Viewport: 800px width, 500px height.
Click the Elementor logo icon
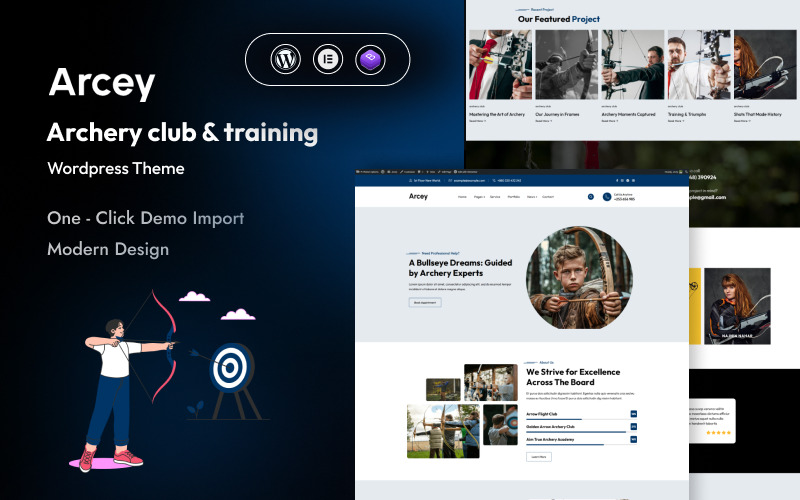327,59
